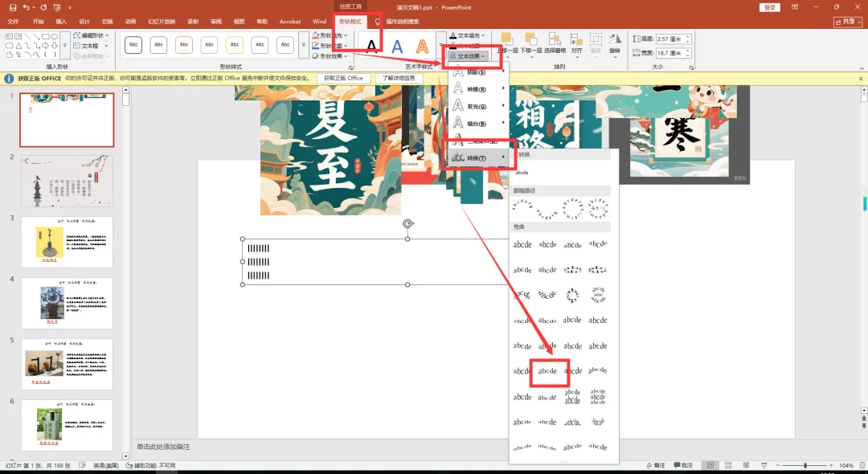Open the 棱台(B) submenu item
868x474 pixels.
(479, 124)
